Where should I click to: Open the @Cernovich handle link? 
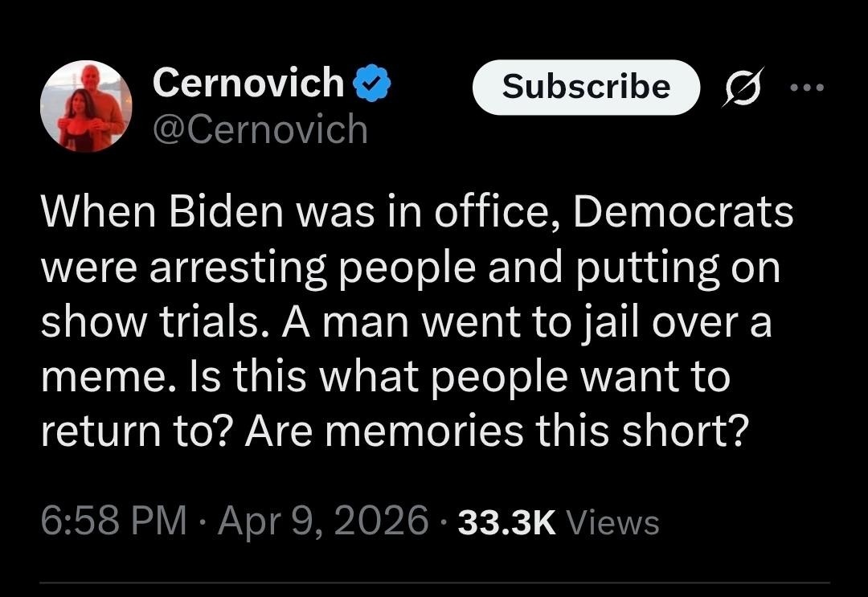click(x=260, y=129)
